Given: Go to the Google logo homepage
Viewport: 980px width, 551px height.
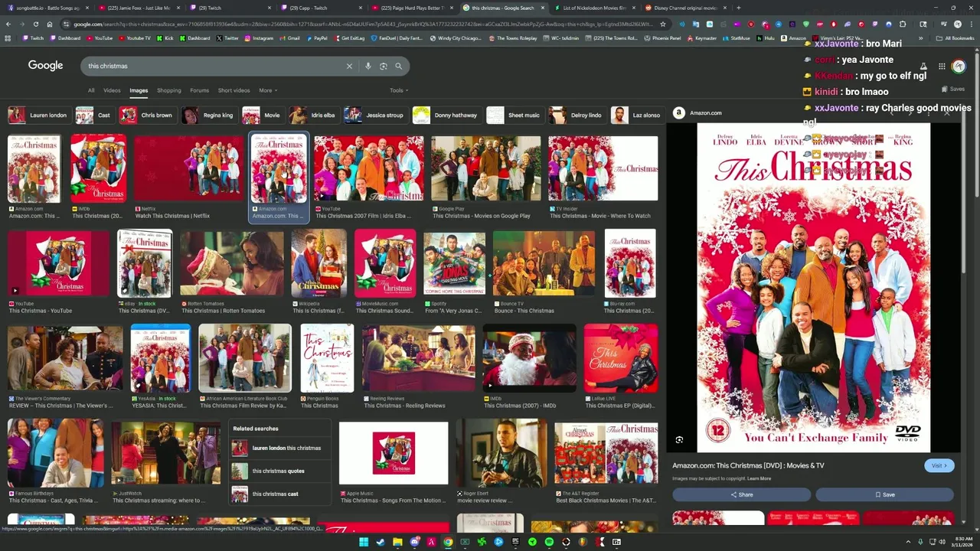Looking at the screenshot, I should (46, 66).
